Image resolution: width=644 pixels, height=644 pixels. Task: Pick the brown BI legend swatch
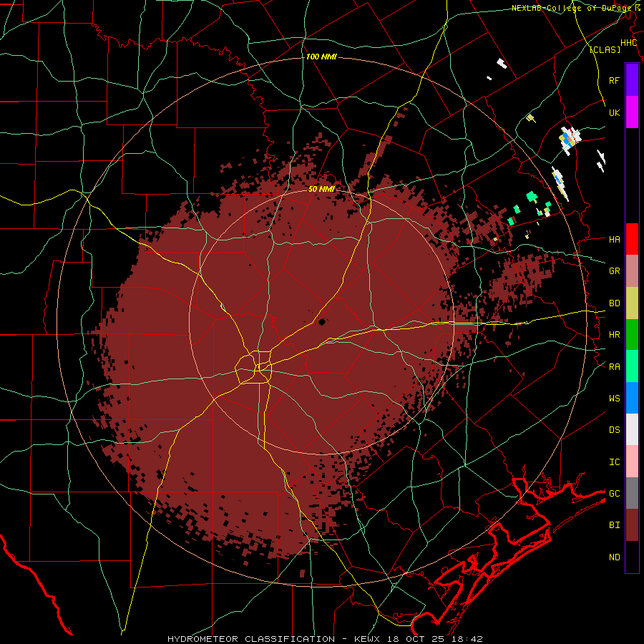(632, 525)
